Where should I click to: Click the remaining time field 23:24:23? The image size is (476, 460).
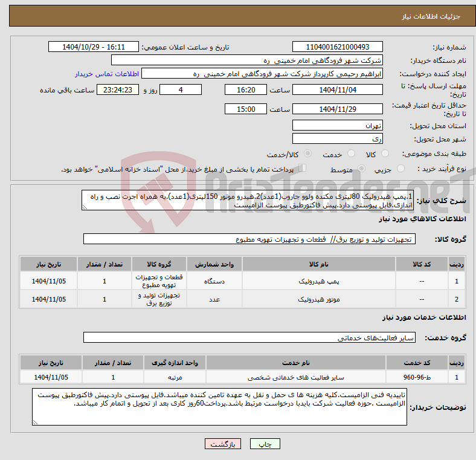pos(118,89)
